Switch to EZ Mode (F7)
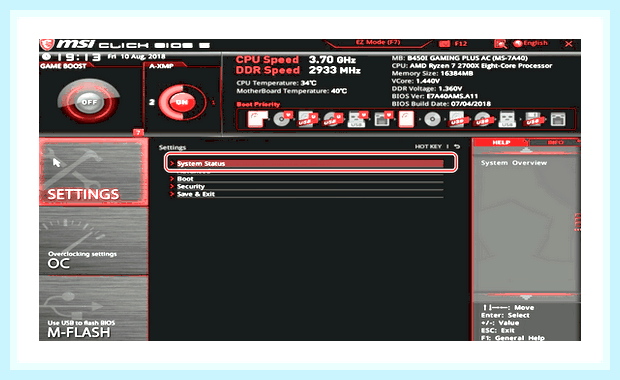The image size is (620, 380). [378, 42]
